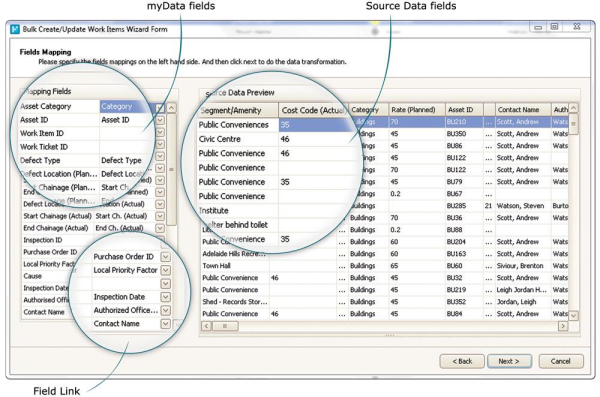Select the Rate (Planned) column header

[417, 109]
